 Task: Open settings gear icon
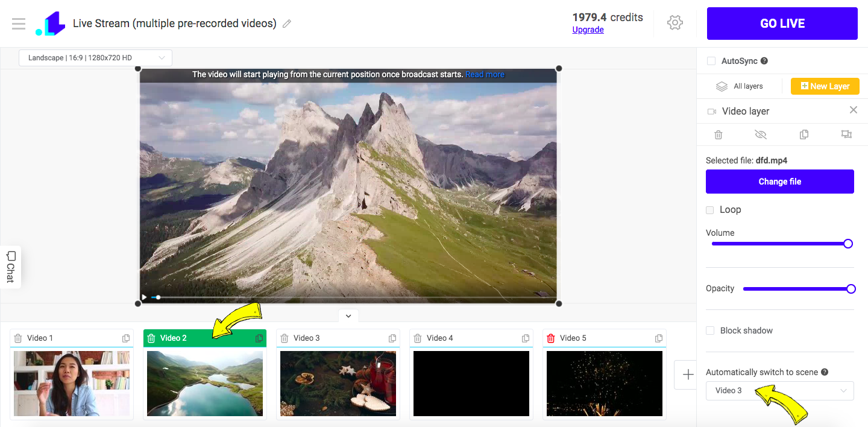(675, 23)
